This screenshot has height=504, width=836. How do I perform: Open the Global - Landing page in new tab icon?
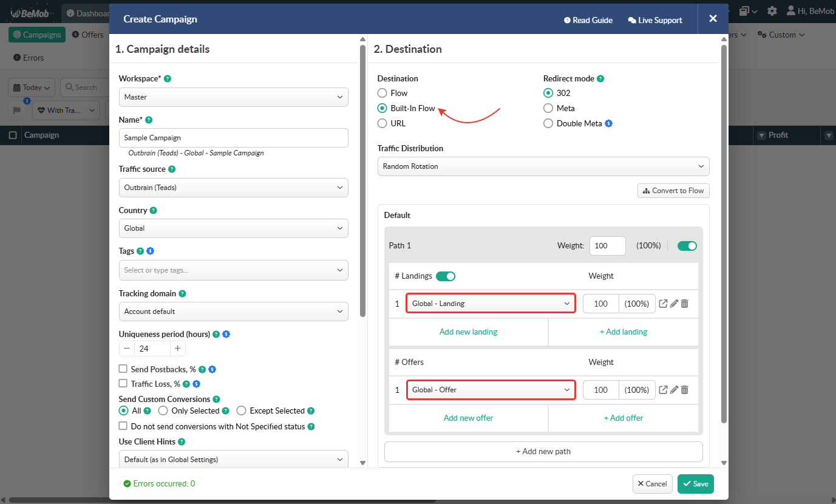[x=664, y=304]
